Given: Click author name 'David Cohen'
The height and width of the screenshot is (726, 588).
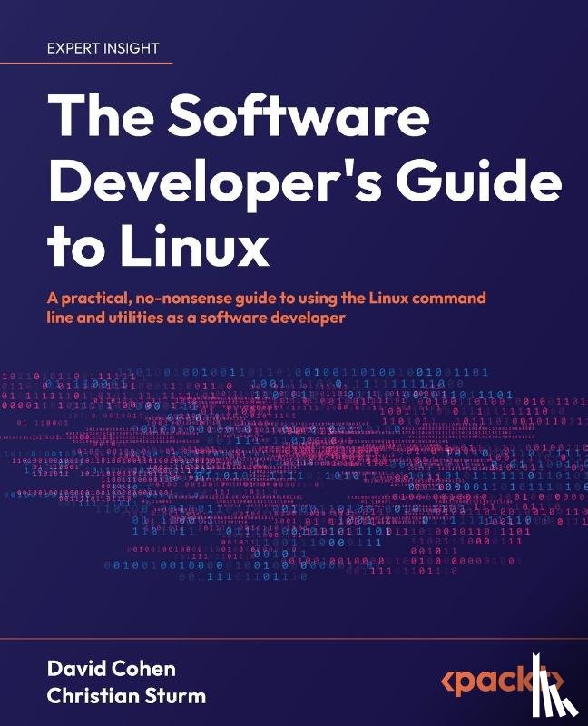Looking at the screenshot, I should point(111,669).
